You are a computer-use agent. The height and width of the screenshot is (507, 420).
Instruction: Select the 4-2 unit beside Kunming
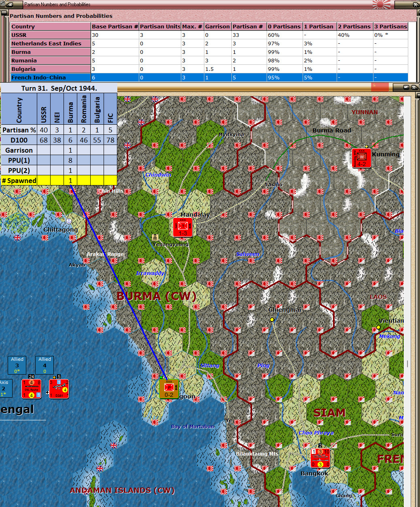coord(361,158)
